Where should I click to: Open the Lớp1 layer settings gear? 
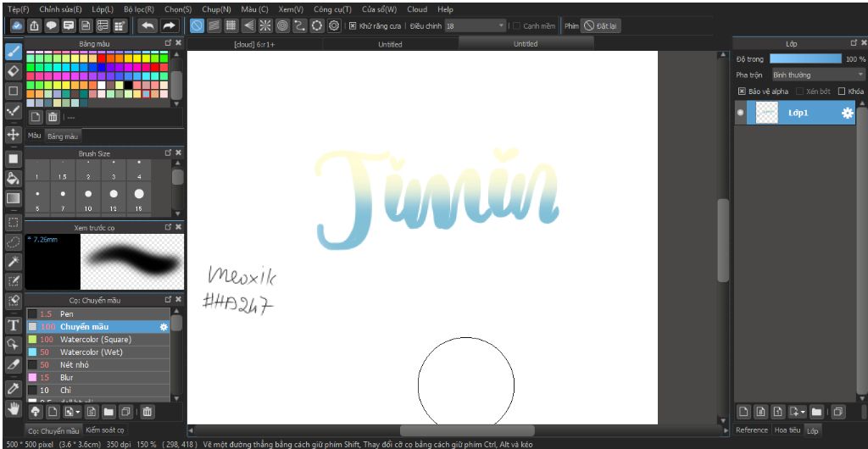847,113
